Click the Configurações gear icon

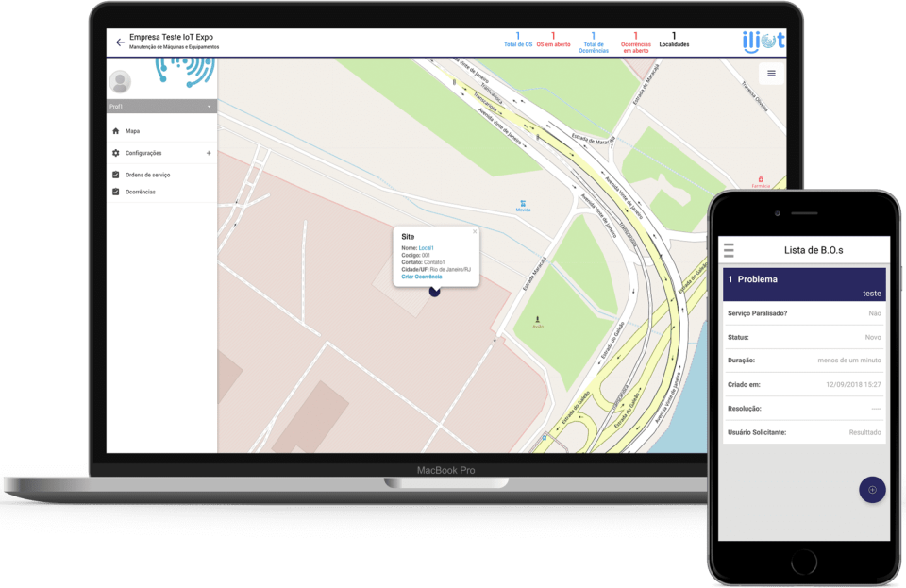pos(115,152)
